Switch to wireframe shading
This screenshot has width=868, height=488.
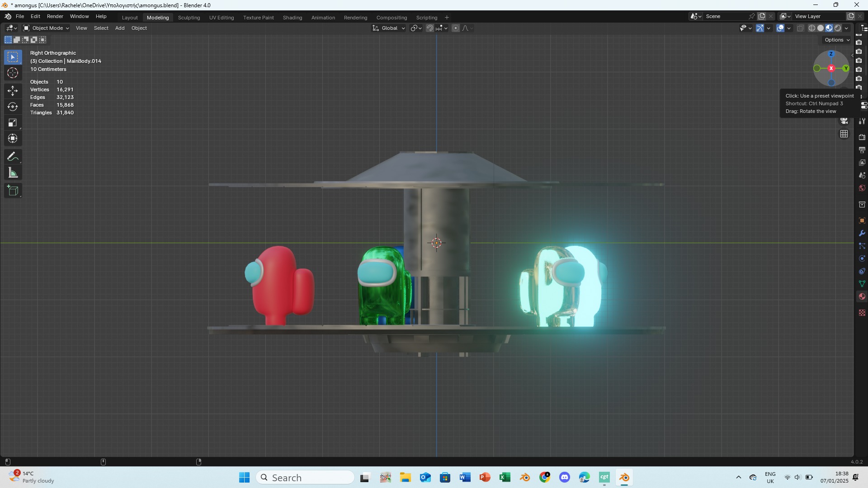pos(812,28)
